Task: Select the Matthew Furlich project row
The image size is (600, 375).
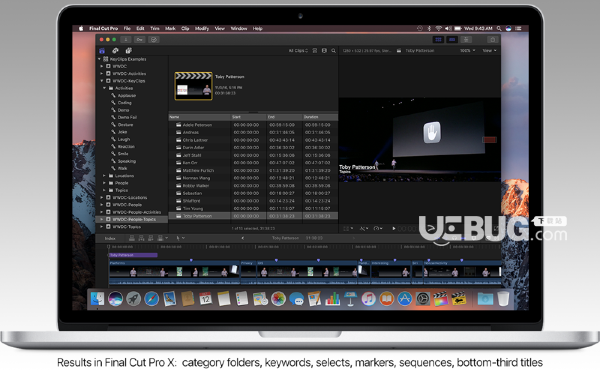Action: click(x=253, y=170)
